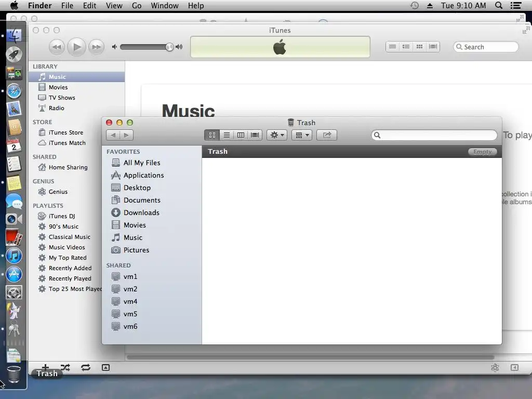The height and width of the screenshot is (399, 532).
Task: Play music in iTunes
Action: click(x=77, y=47)
